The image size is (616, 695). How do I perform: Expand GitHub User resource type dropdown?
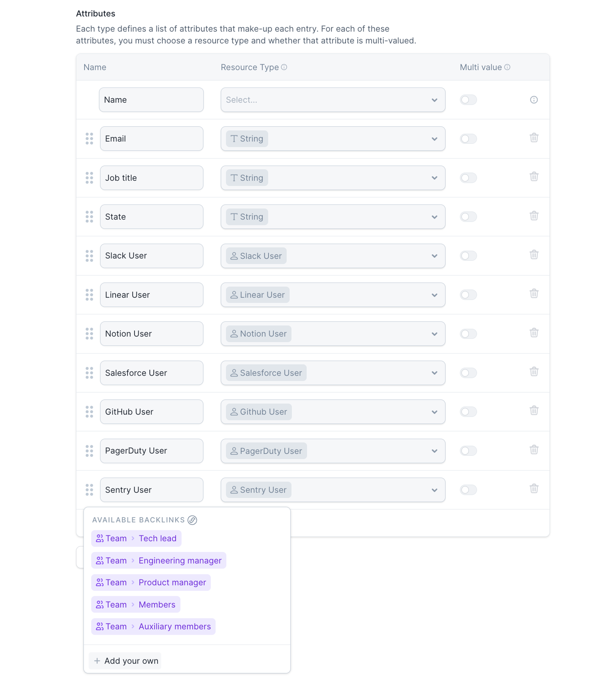click(x=332, y=411)
